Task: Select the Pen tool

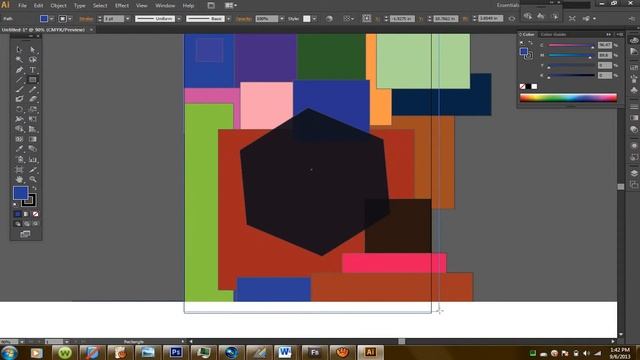Action: 19,70
